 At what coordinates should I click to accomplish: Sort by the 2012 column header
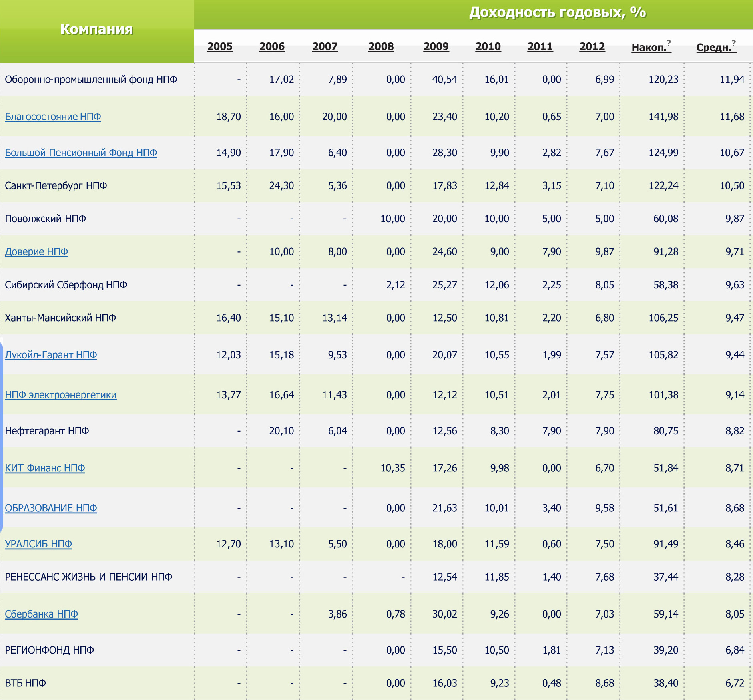(592, 46)
